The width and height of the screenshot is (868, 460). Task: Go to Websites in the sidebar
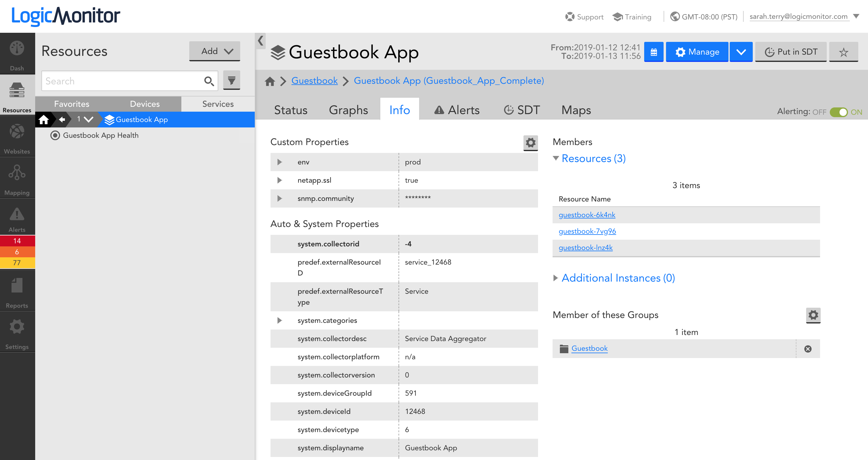tap(17, 137)
